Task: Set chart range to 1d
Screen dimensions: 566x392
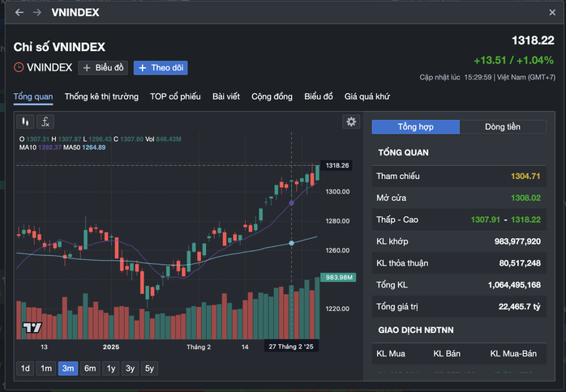Action: point(25,369)
